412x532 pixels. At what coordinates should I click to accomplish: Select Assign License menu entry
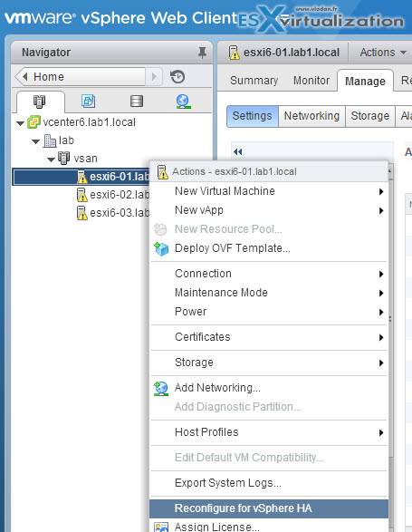point(269,527)
